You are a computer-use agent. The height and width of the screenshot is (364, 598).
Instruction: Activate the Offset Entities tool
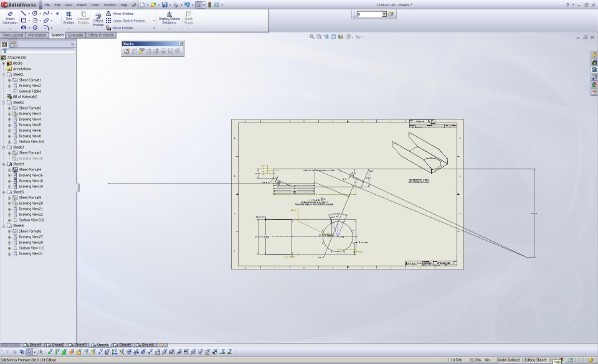pyautogui.click(x=98, y=20)
